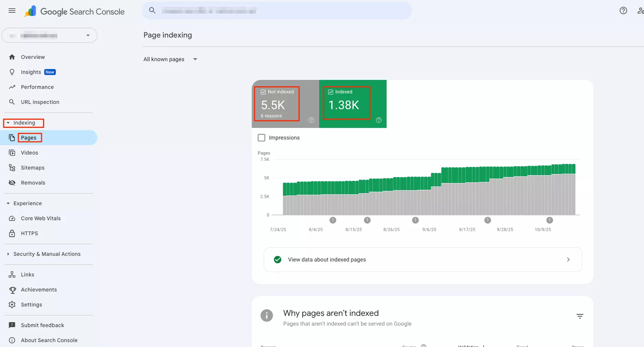The width and height of the screenshot is (644, 347).
Task: Click the help question mark icon
Action: click(x=623, y=11)
